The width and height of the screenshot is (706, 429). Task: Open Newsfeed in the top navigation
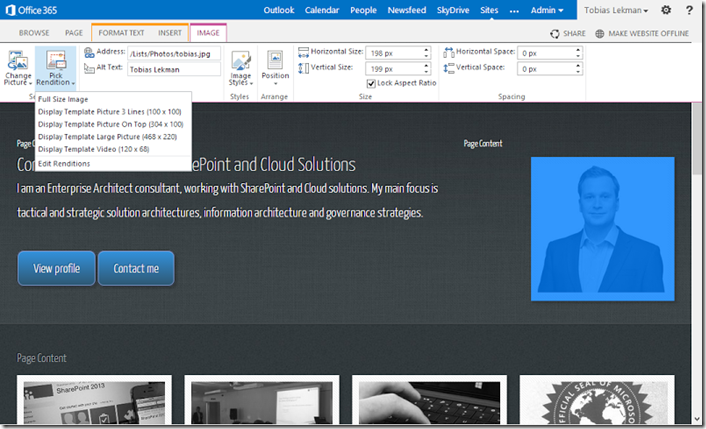click(407, 10)
